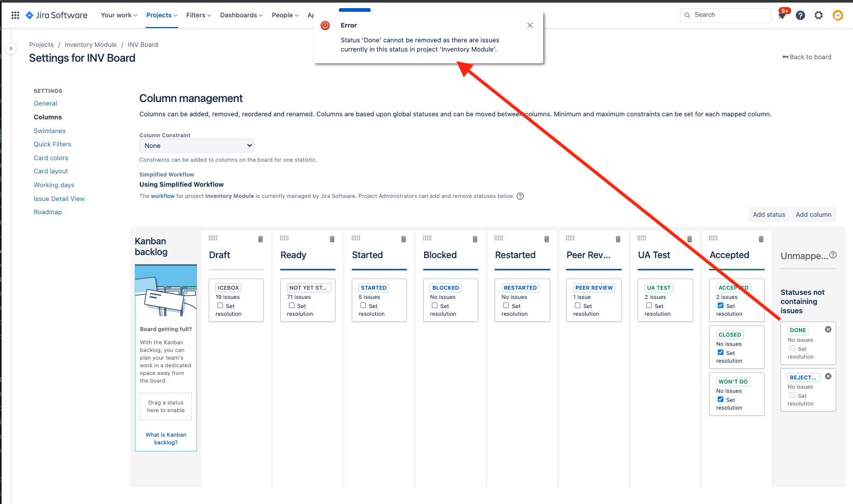This screenshot has height=504, width=853.
Task: Uncheck Set resolution for WON'T DO status
Action: pyautogui.click(x=720, y=399)
